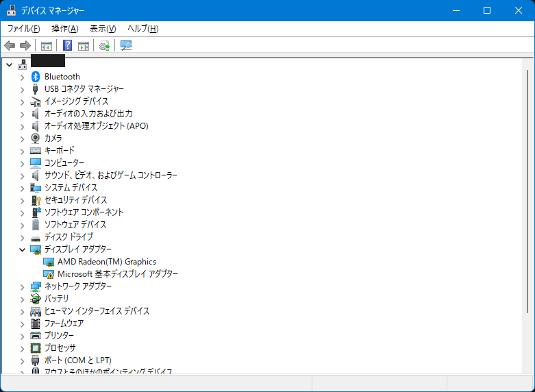
Task: Click the プロセッサ CPU icon
Action: click(x=36, y=348)
